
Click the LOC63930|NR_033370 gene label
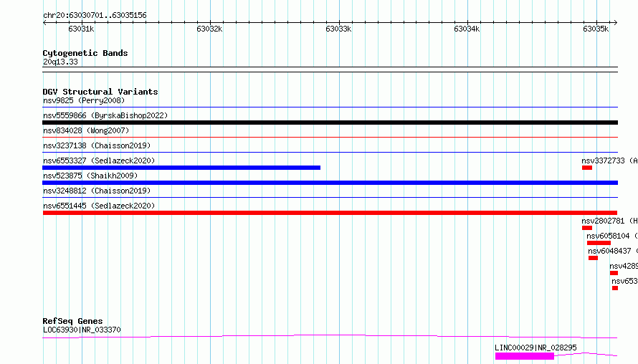(82, 330)
